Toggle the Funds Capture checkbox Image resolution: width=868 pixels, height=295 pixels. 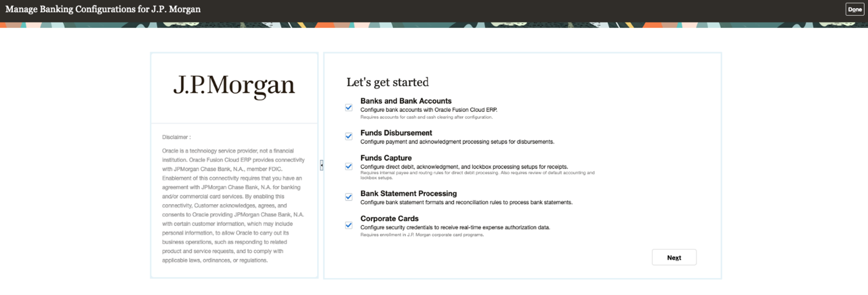tap(349, 166)
